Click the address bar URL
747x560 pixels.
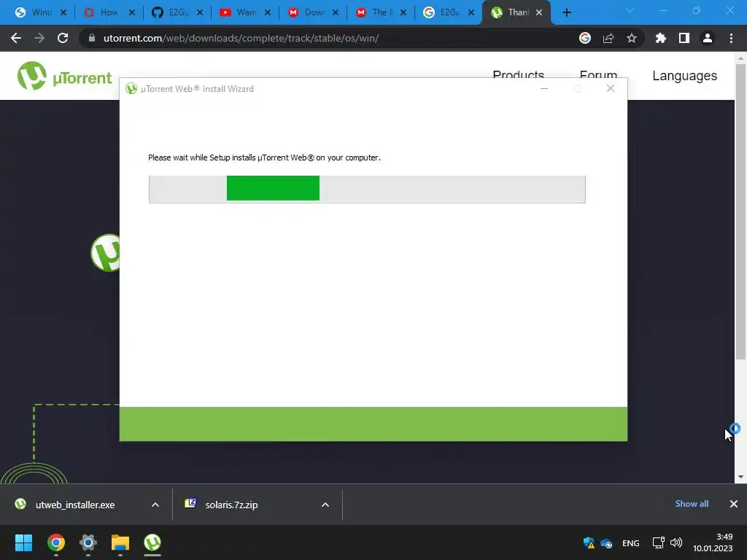(241, 38)
